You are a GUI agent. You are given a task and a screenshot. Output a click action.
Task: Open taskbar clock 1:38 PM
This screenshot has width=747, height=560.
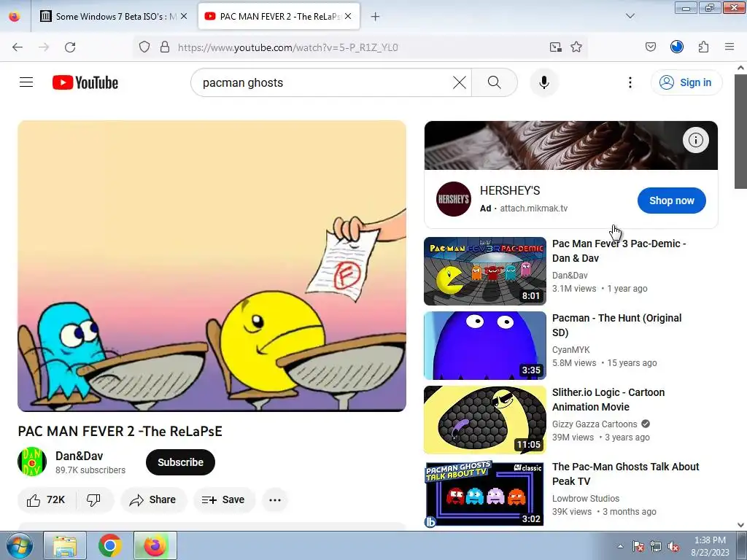(710, 546)
